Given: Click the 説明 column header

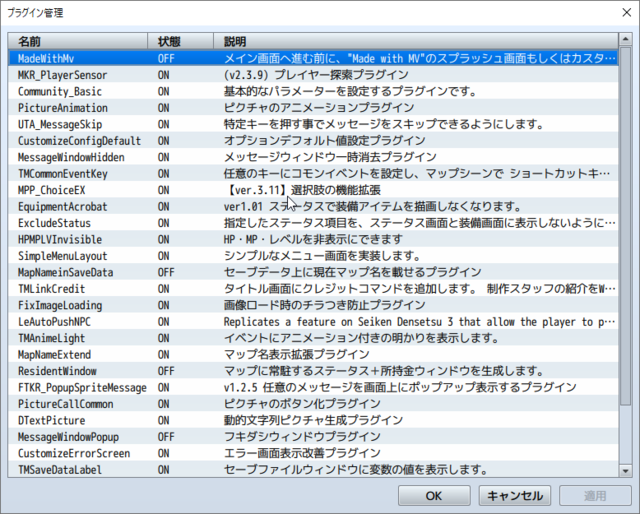Looking at the screenshot, I should click(x=416, y=41).
